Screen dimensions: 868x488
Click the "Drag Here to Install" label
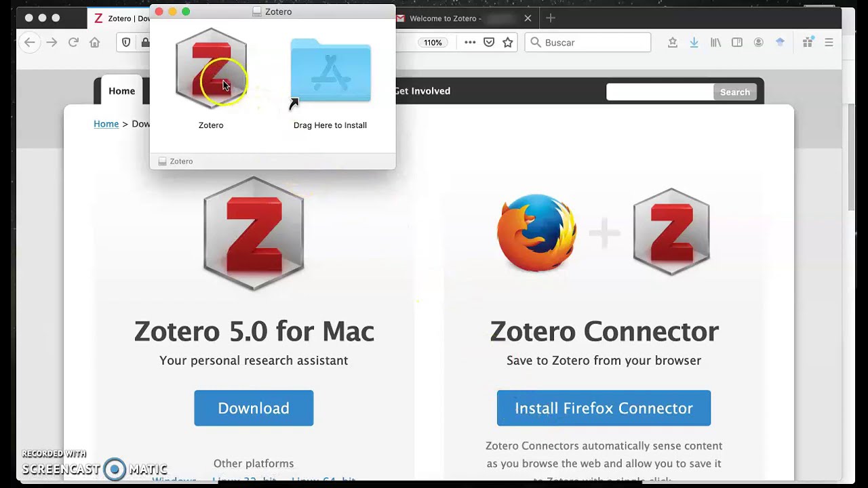coord(330,125)
